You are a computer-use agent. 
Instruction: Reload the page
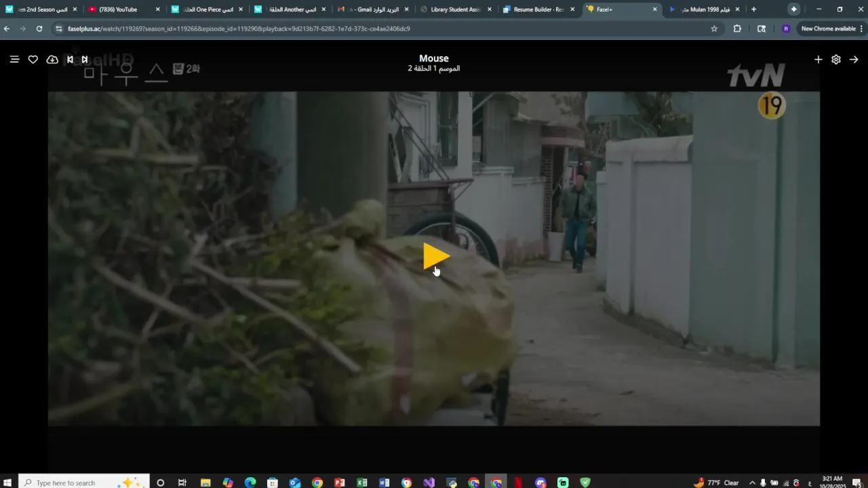pyautogui.click(x=39, y=28)
